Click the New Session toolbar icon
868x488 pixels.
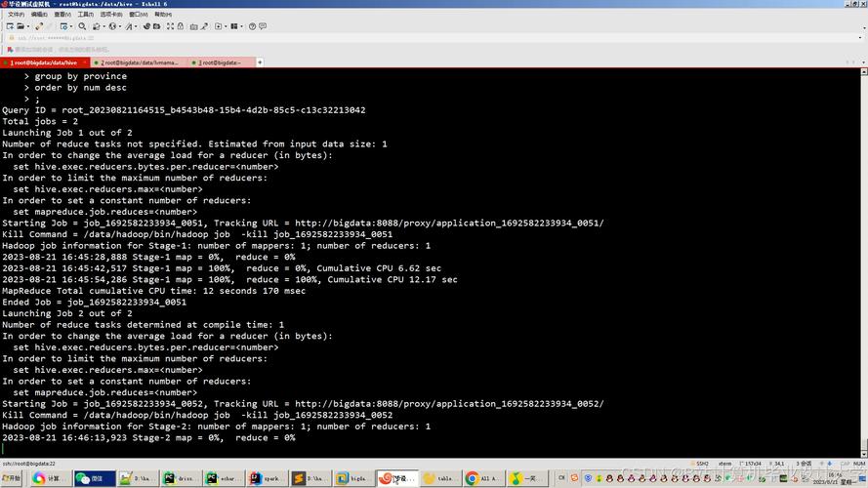coord(9,26)
